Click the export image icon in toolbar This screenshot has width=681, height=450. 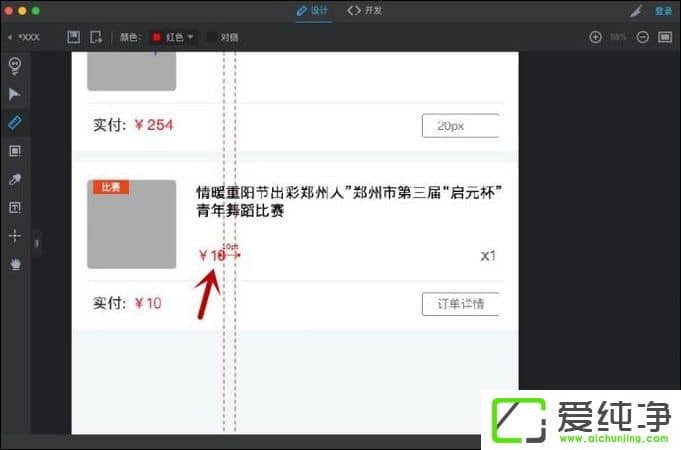pyautogui.click(x=96, y=37)
